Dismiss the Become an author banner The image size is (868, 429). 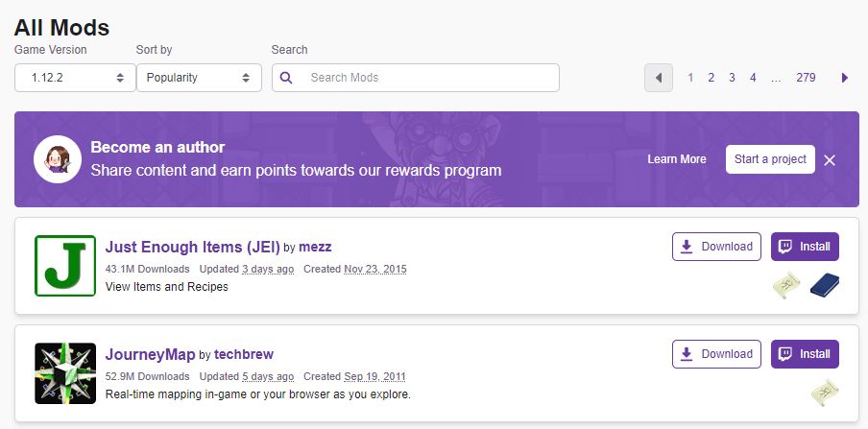(x=830, y=160)
